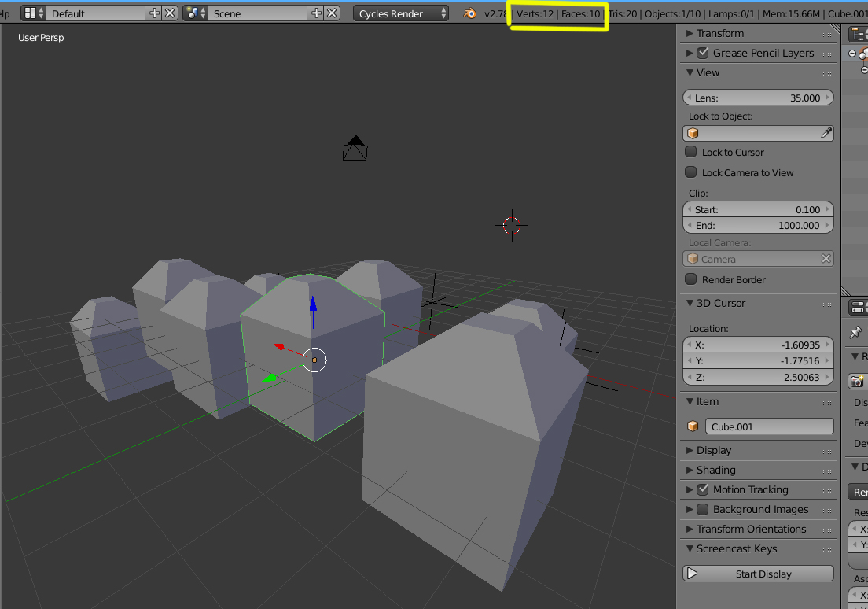Enable Lock to Cursor checkbox
This screenshot has height=609, width=868.
coord(691,152)
